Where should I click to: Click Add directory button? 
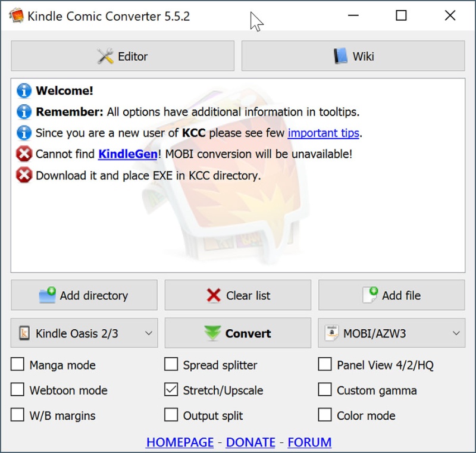click(84, 295)
